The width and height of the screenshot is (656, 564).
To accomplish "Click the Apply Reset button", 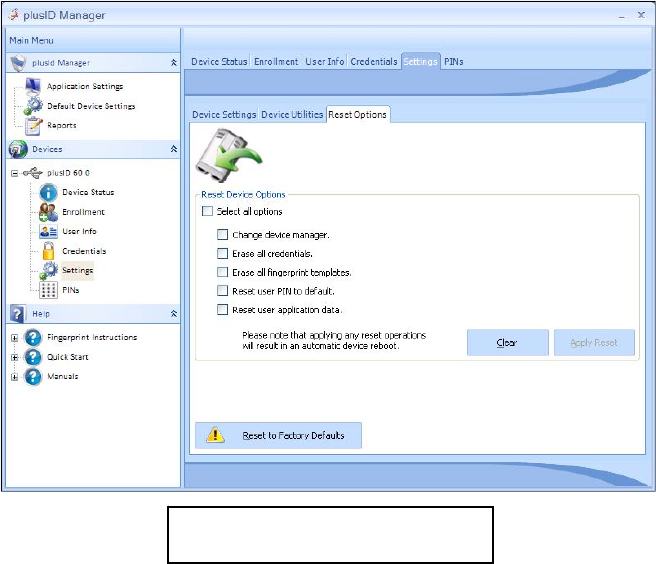I will [x=594, y=343].
